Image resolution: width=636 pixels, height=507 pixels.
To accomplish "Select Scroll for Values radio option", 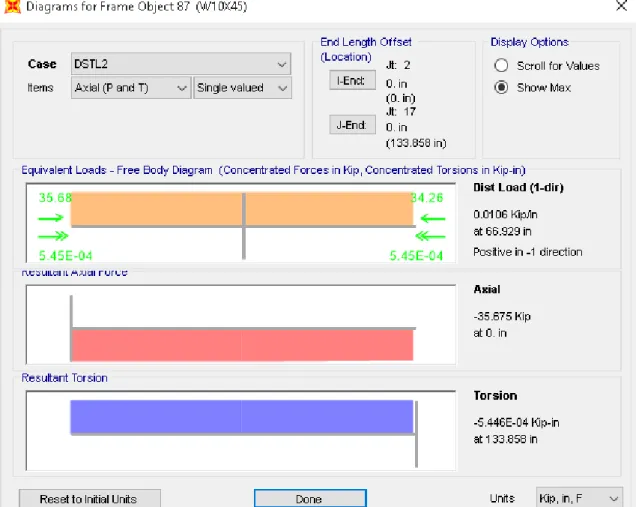I will [x=501, y=65].
